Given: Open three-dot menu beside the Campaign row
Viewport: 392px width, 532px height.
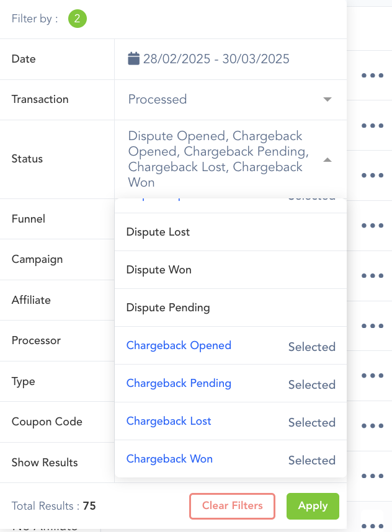Looking at the screenshot, I should 372,275.
